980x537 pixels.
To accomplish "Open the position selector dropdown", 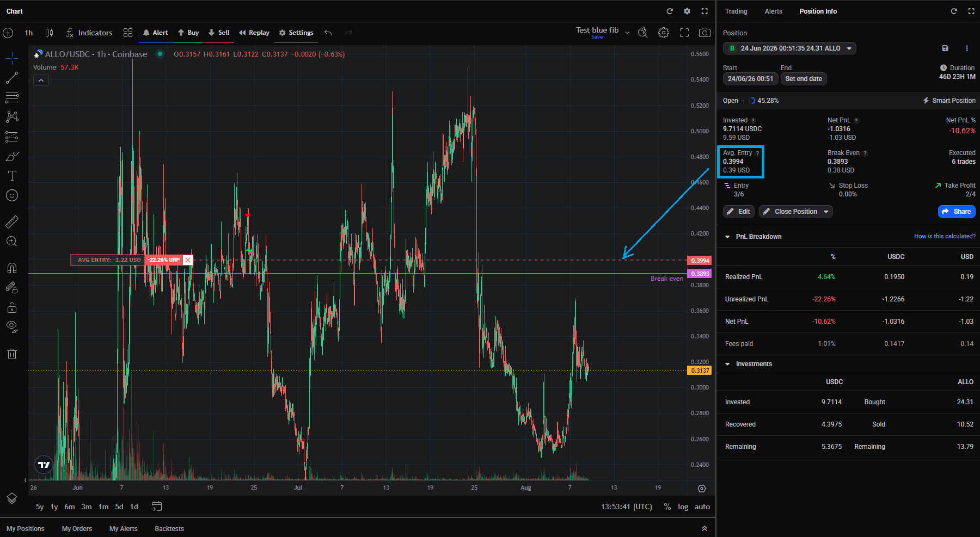I will click(x=789, y=48).
